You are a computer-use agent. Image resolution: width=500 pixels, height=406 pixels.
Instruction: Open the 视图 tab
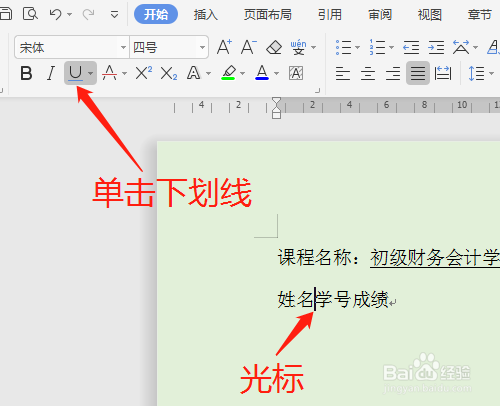pyautogui.click(x=430, y=15)
